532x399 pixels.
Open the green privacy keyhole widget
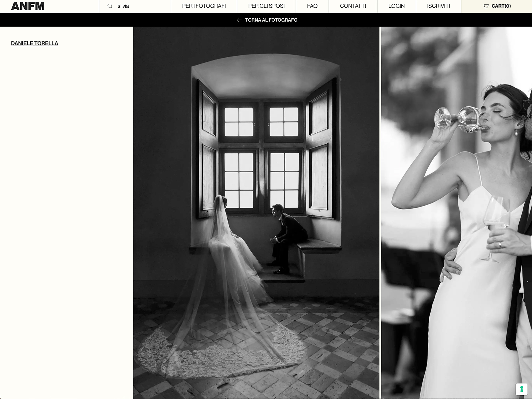click(x=521, y=389)
